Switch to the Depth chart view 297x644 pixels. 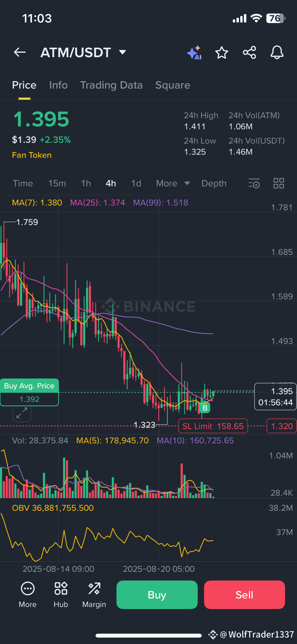point(214,184)
